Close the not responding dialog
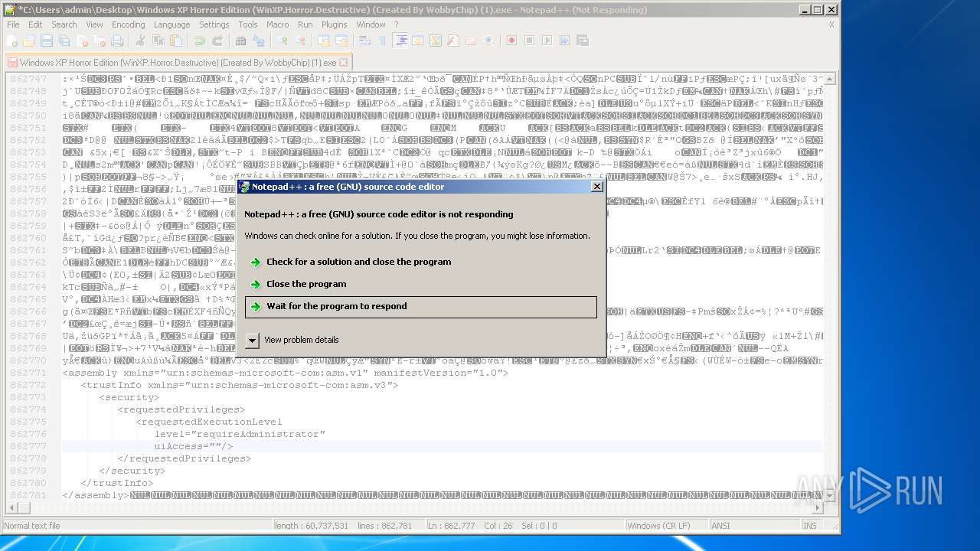Screen dimensions: 980x551 (597, 187)
